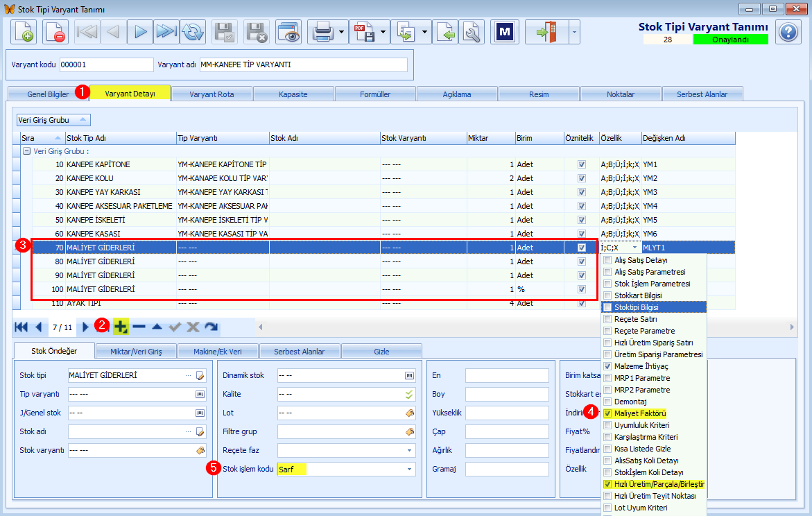
Task: Export to PDF with the PDF save icon
Action: click(364, 32)
